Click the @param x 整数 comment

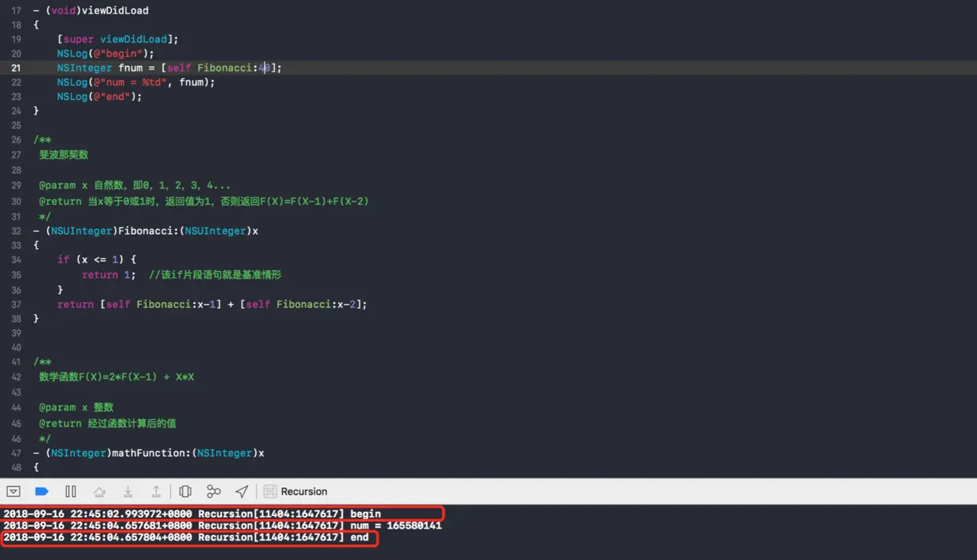pyautogui.click(x=76, y=407)
